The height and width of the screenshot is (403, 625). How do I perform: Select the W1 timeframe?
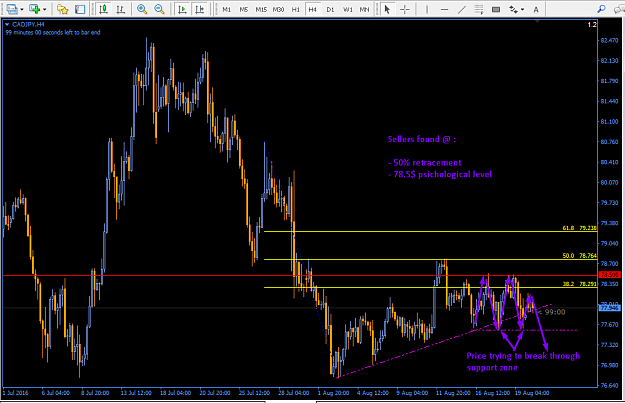pos(348,9)
